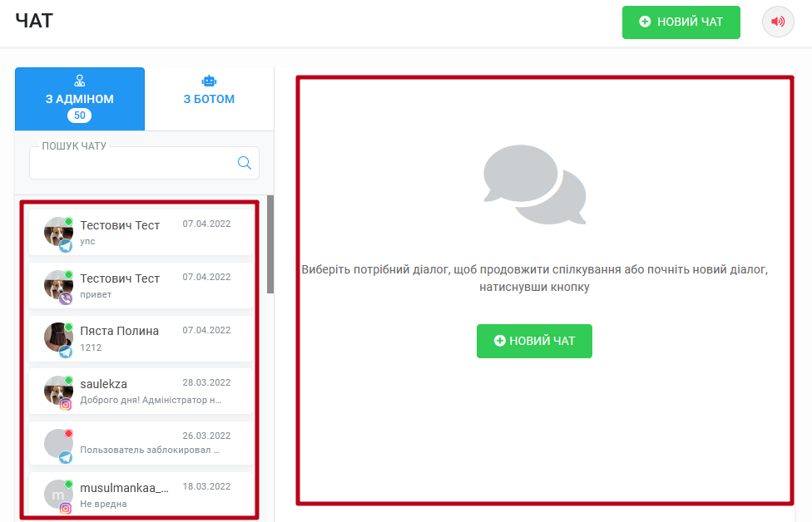Viewport: 812px width, 522px height.
Task: Click dog avatar of Тестович Тест упс chat
Action: [x=57, y=231]
